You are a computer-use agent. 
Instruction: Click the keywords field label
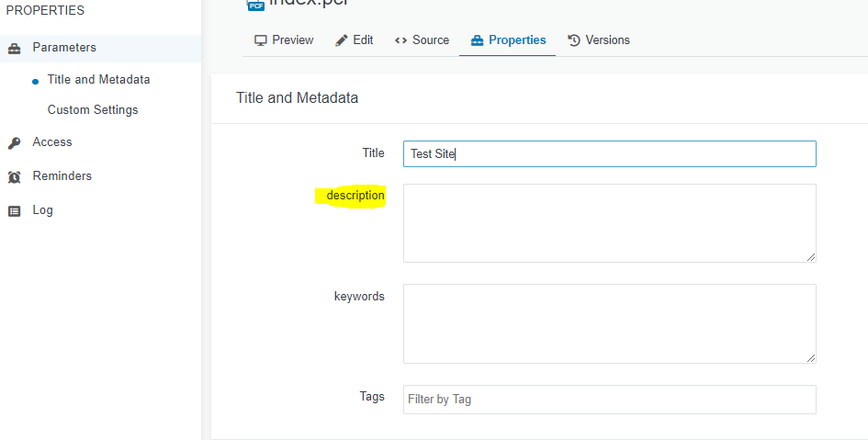[x=359, y=297]
